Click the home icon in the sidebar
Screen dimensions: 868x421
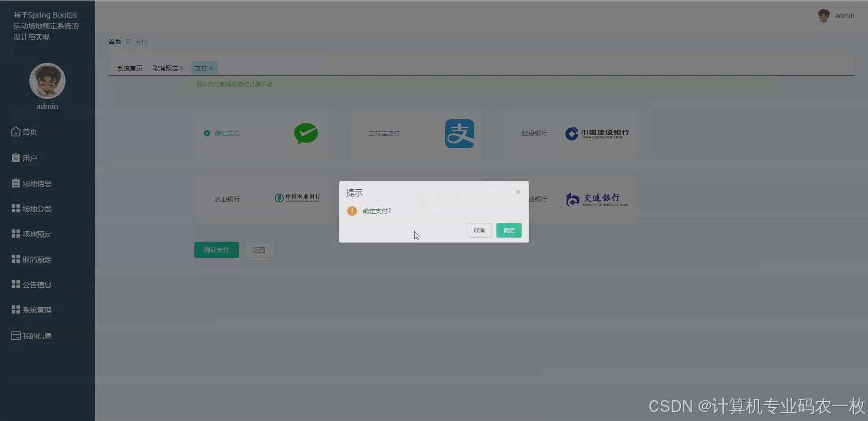[x=16, y=131]
